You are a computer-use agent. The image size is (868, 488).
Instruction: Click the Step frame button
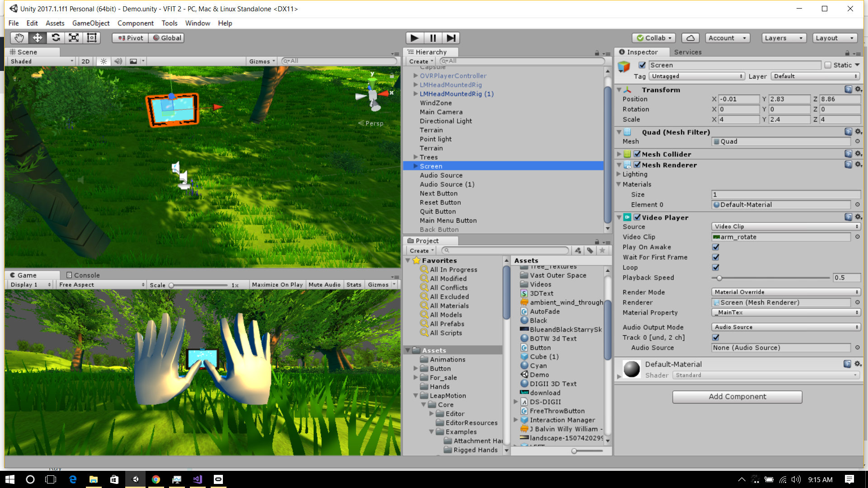[451, 38]
